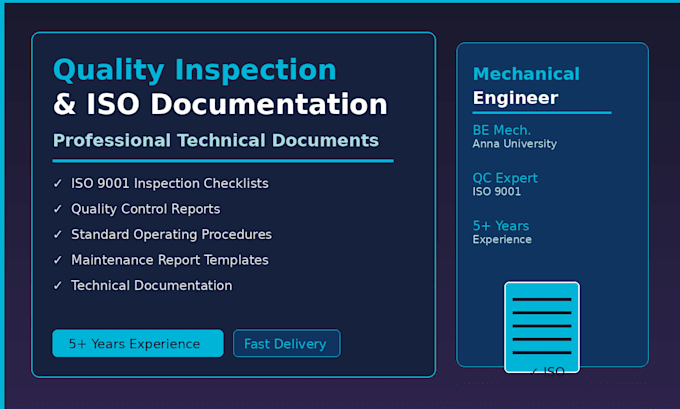This screenshot has width=680, height=409.
Task: Click 'Experience' text under 5+ Years
Action: pos(502,240)
